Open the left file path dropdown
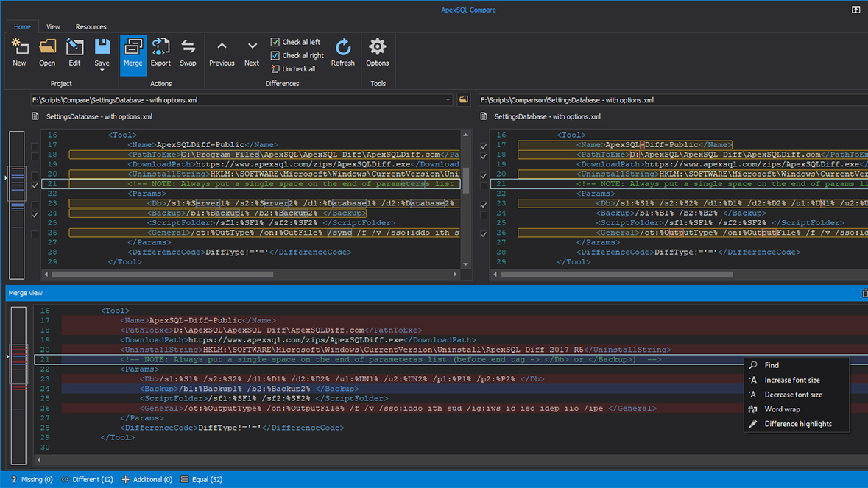The height and width of the screenshot is (488, 868). click(x=447, y=99)
